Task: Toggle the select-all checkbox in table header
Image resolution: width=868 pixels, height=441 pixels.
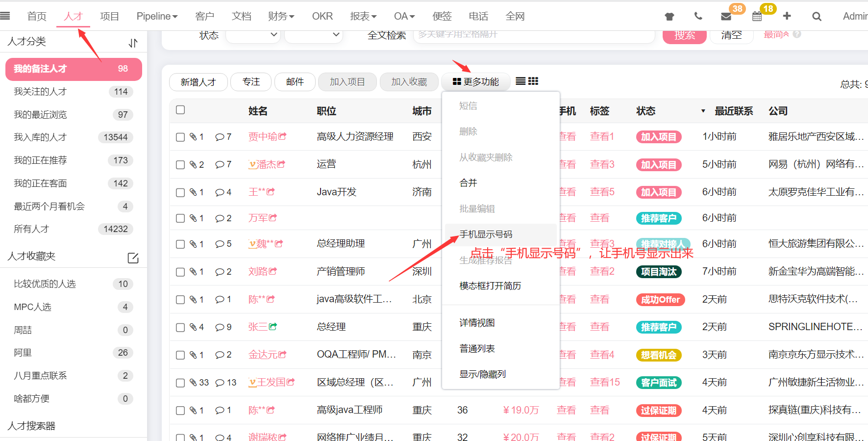Action: tap(180, 110)
